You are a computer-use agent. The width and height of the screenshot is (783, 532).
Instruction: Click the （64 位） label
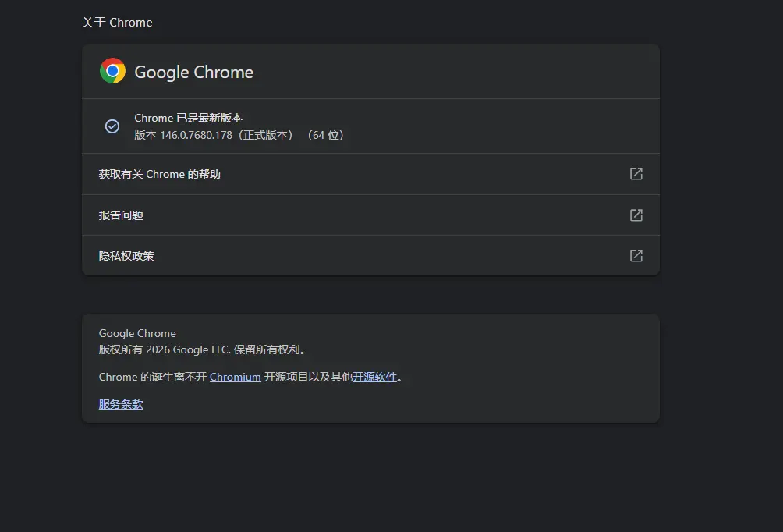tap(325, 134)
